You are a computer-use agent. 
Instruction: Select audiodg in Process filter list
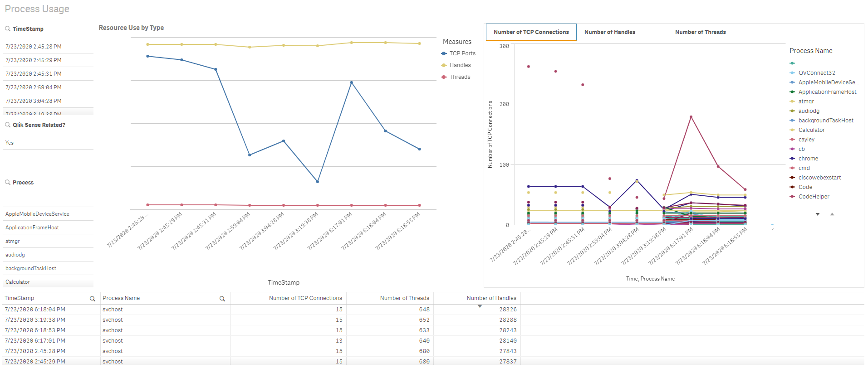48,255
